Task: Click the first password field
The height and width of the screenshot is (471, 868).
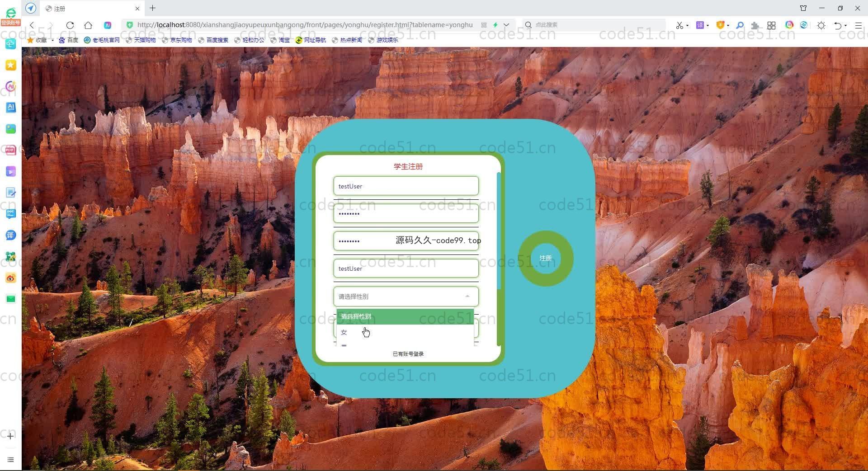Action: tap(406, 214)
